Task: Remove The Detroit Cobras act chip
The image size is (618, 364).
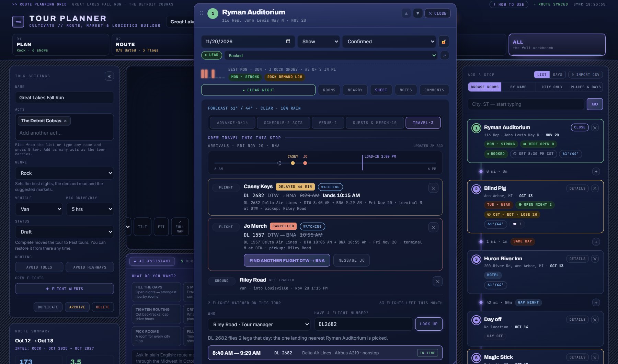Action: tap(65, 121)
